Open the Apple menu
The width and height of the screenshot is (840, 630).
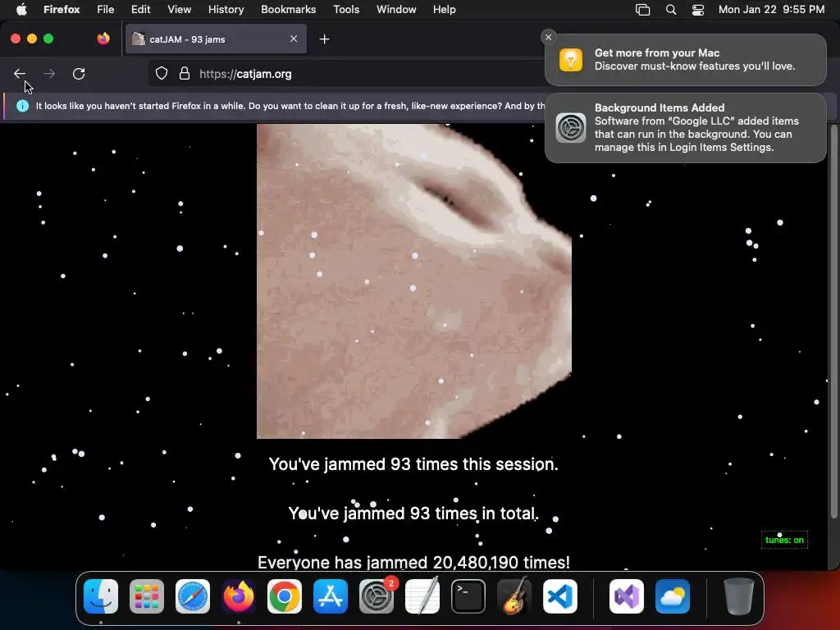pos(21,9)
